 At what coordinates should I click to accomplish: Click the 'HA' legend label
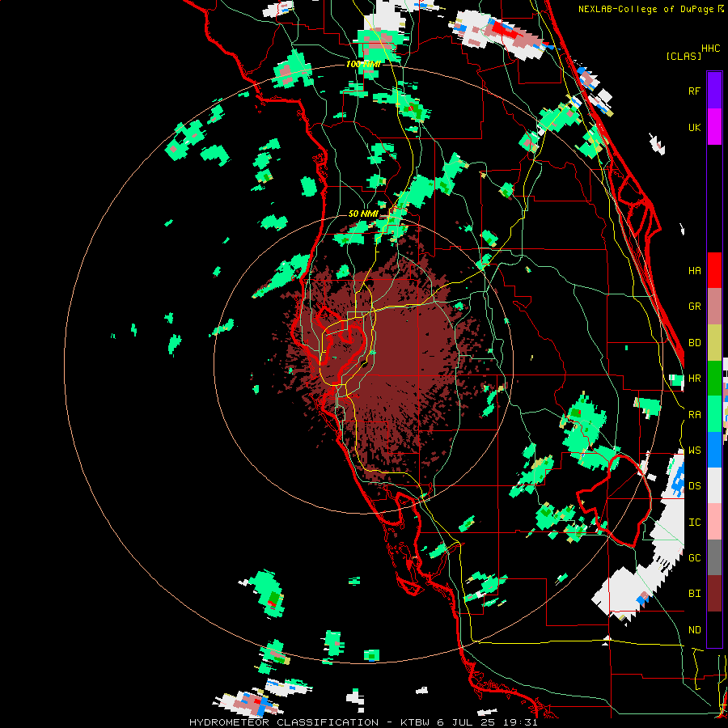click(x=694, y=271)
